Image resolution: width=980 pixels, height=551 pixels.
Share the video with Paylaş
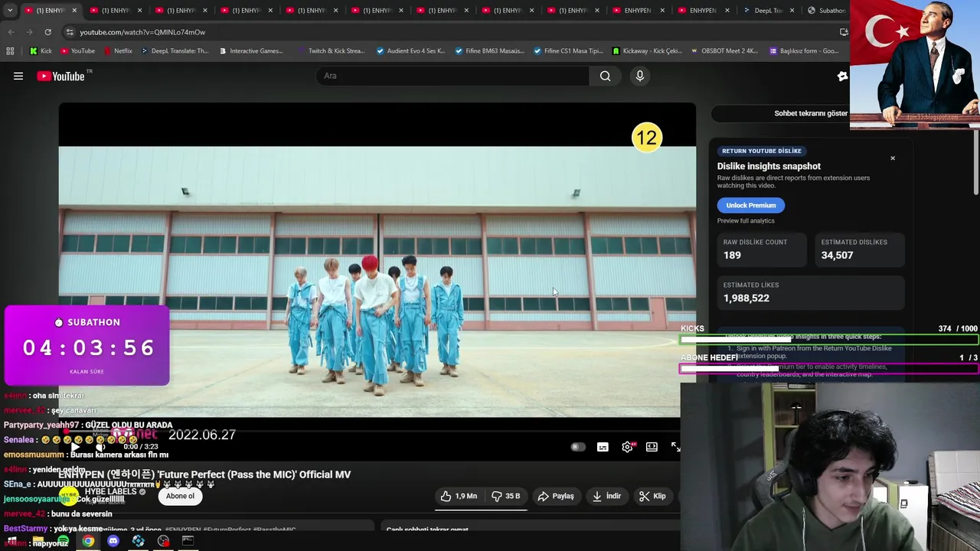pyautogui.click(x=556, y=496)
